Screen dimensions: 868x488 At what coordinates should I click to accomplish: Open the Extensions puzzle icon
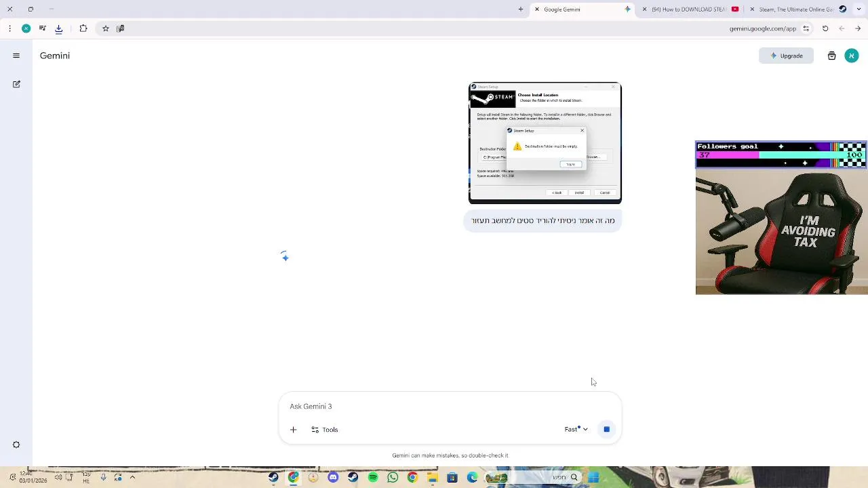point(83,28)
